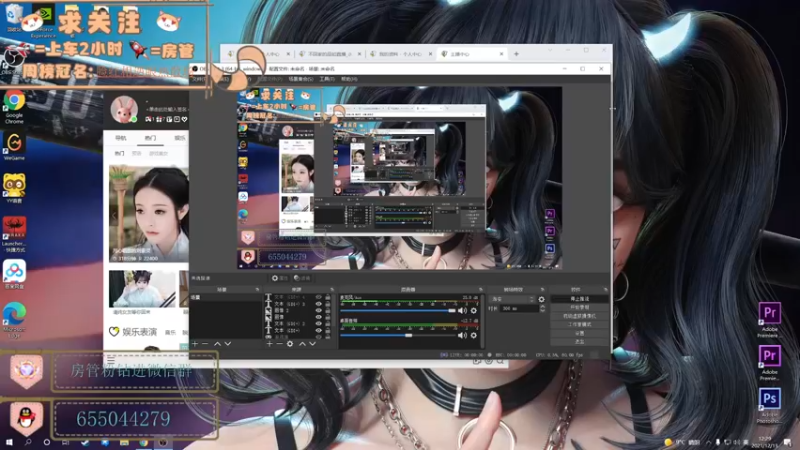Open the Scenes panel pop-out icon
This screenshot has width=800, height=450.
pos(257,289)
